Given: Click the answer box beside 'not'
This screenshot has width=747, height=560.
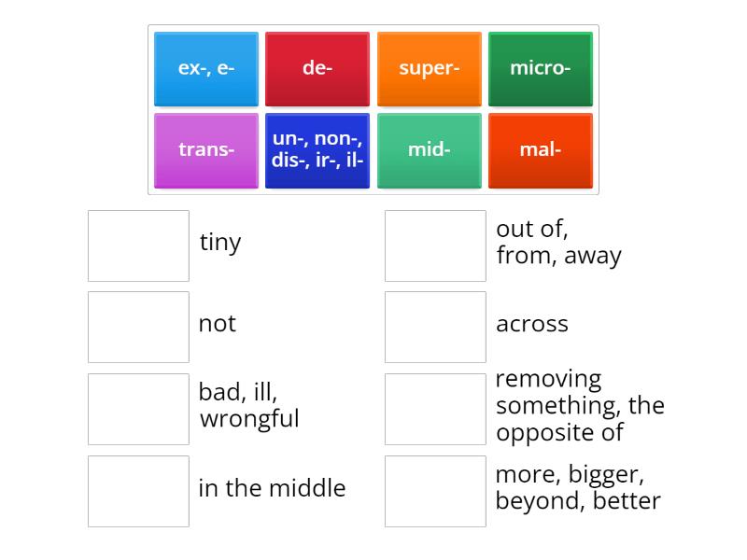Looking at the screenshot, I should click(138, 327).
